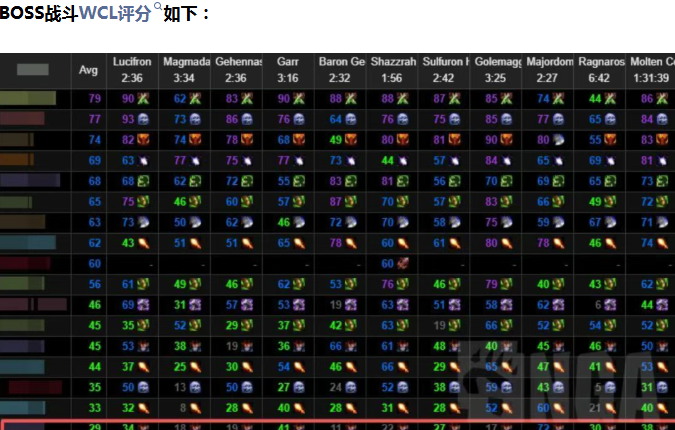Select the icon next to 44 under Ragnaros
Viewport: 675px width, 430px height.
(611, 99)
